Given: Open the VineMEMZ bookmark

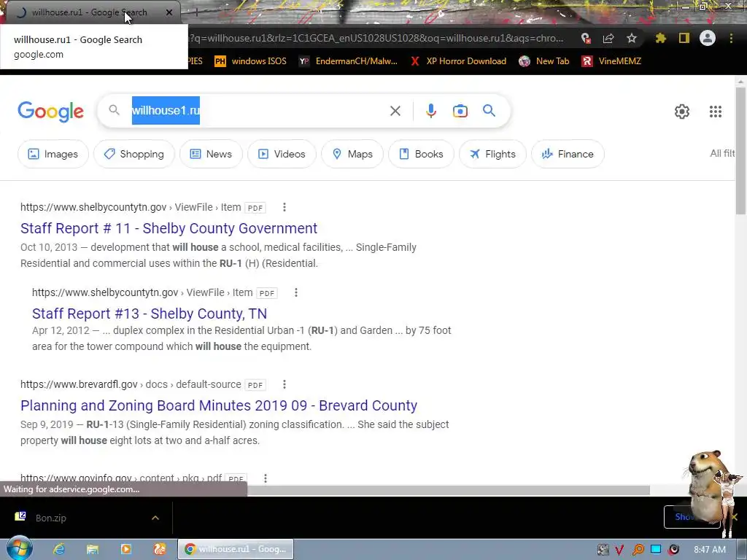Looking at the screenshot, I should tap(611, 61).
